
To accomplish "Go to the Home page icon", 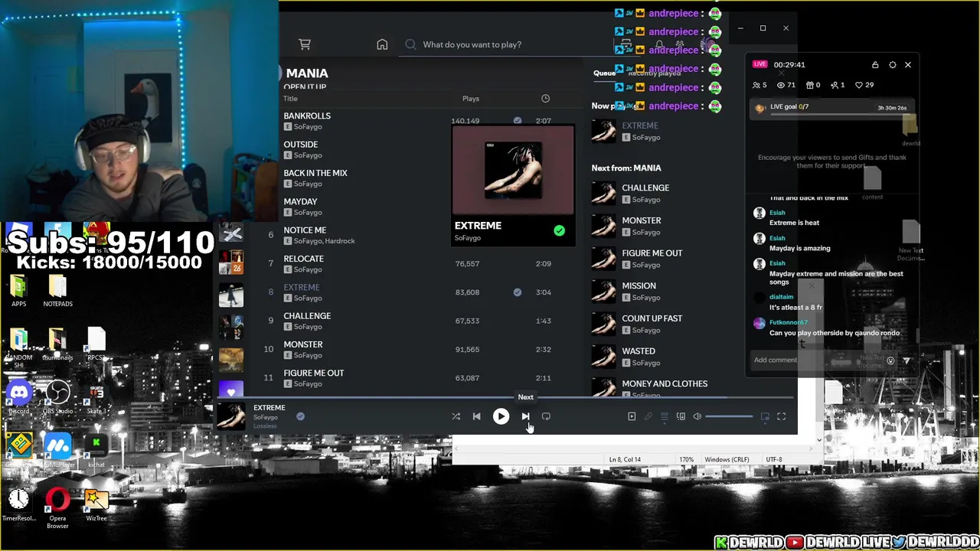I will point(382,44).
